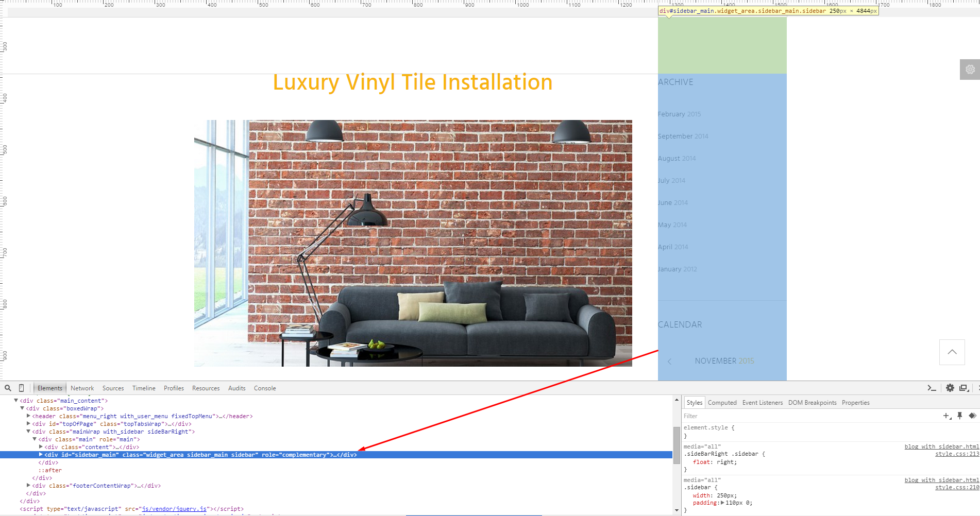The height and width of the screenshot is (516, 980).
Task: Expand the header menu_right node
Action: pyautogui.click(x=28, y=416)
